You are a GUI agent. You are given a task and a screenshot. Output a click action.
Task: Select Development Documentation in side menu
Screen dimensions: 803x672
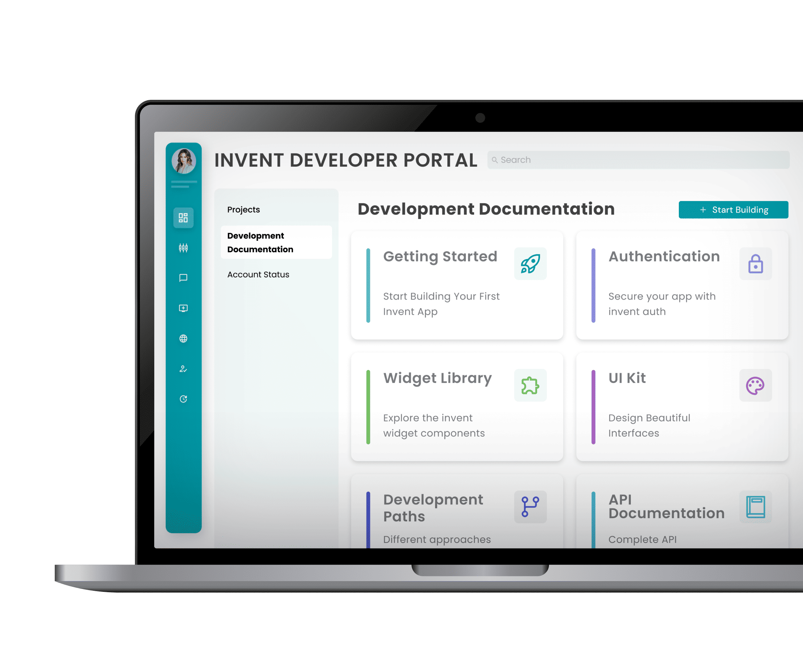260,243
